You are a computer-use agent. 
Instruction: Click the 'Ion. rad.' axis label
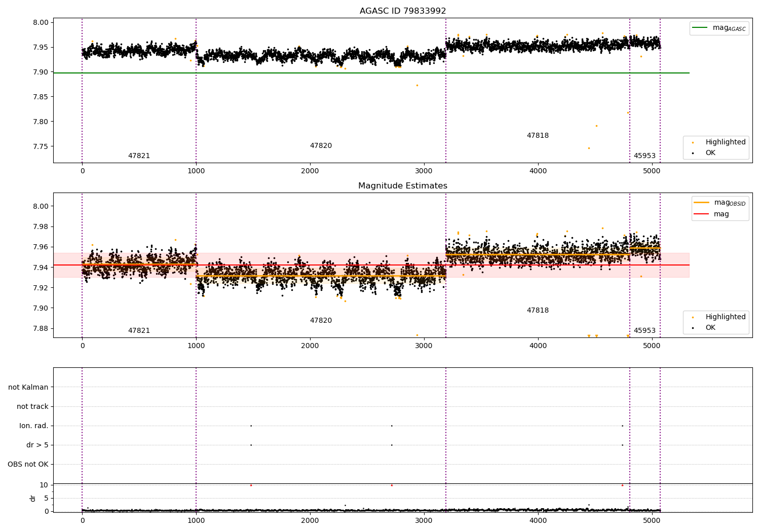click(34, 426)
